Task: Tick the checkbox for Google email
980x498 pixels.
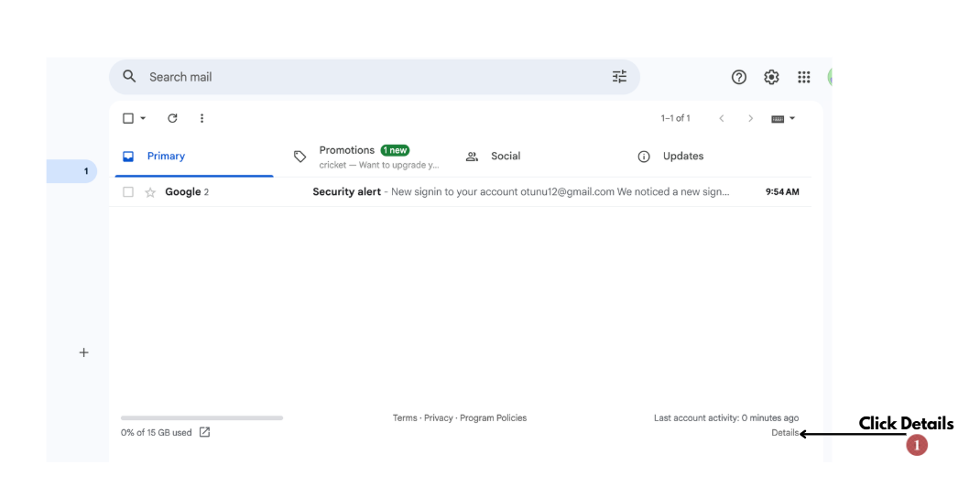Action: [128, 192]
